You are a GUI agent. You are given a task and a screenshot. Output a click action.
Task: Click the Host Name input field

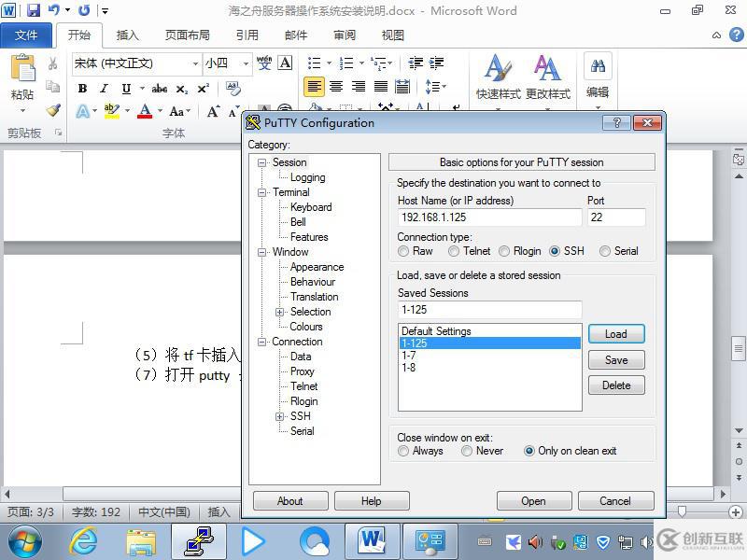click(489, 217)
